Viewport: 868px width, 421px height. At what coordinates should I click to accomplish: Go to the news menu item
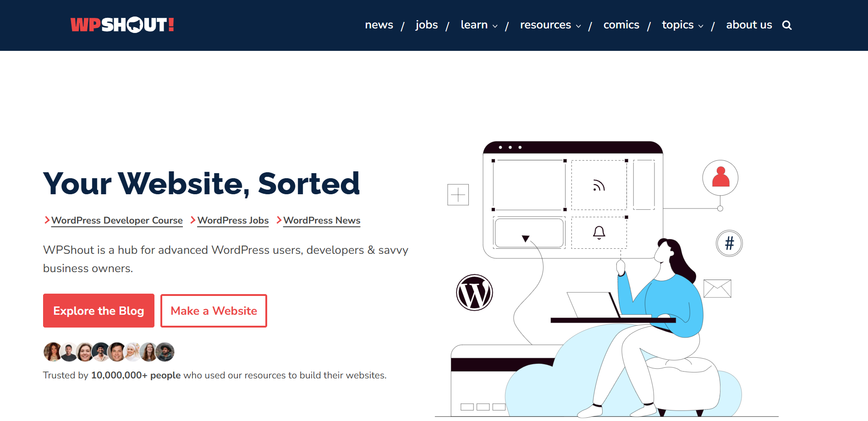click(x=379, y=25)
